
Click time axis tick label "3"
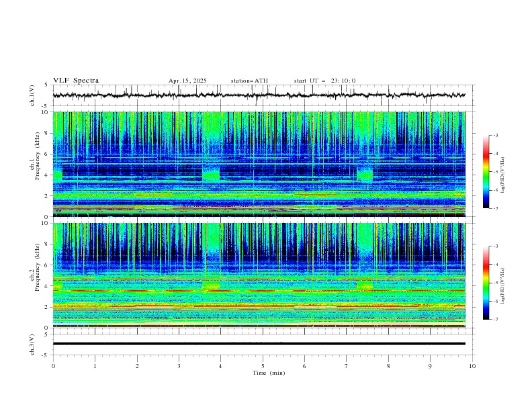[179, 366]
